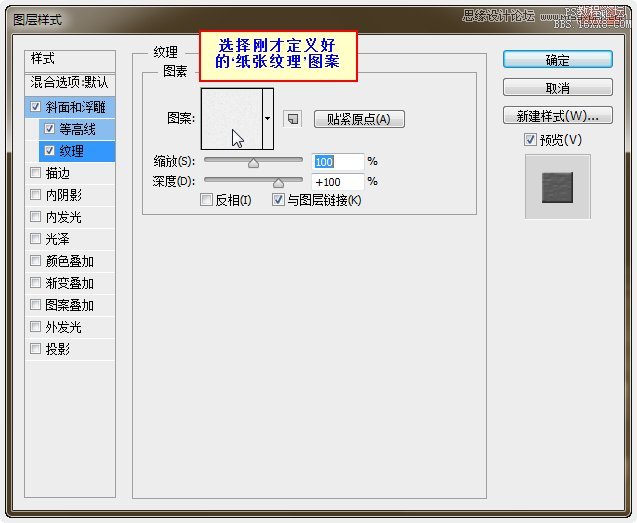Select 混合选项:默认 in style list
Image resolution: width=637 pixels, height=523 pixels.
point(70,84)
